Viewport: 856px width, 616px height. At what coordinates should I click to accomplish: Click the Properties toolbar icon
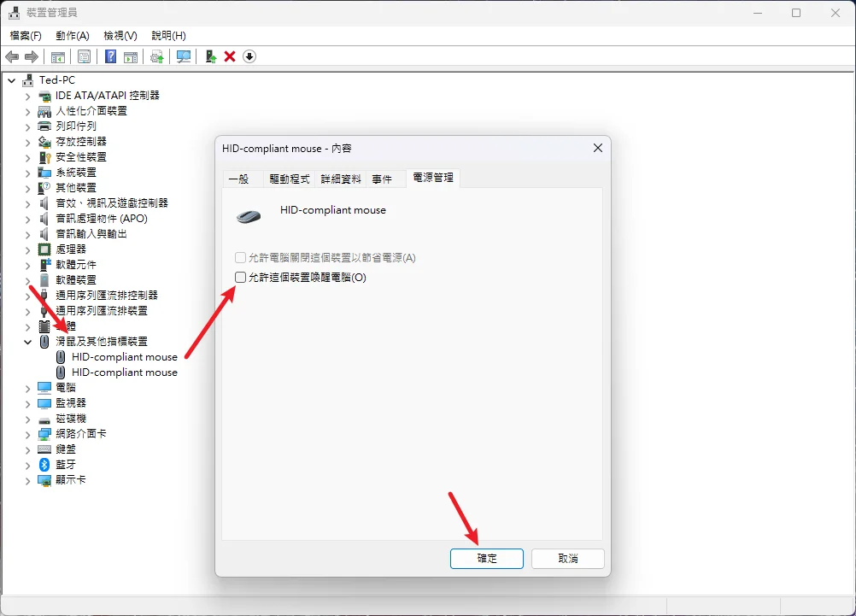click(x=84, y=56)
